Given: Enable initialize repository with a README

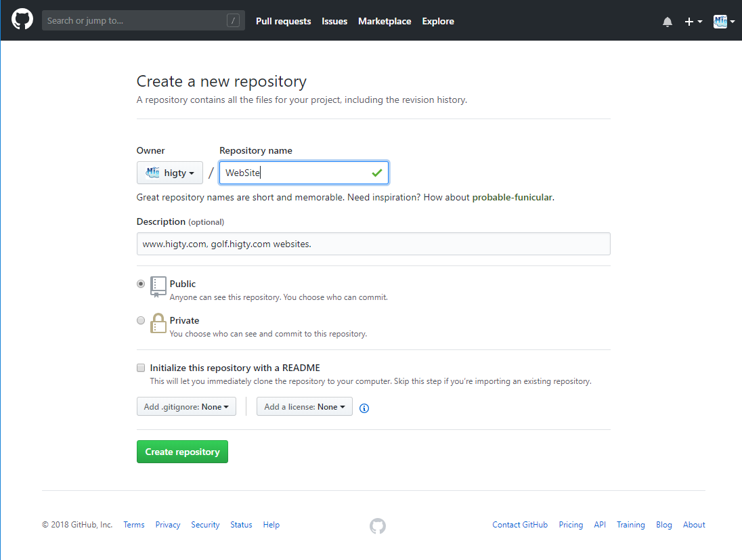Looking at the screenshot, I should 141,367.
